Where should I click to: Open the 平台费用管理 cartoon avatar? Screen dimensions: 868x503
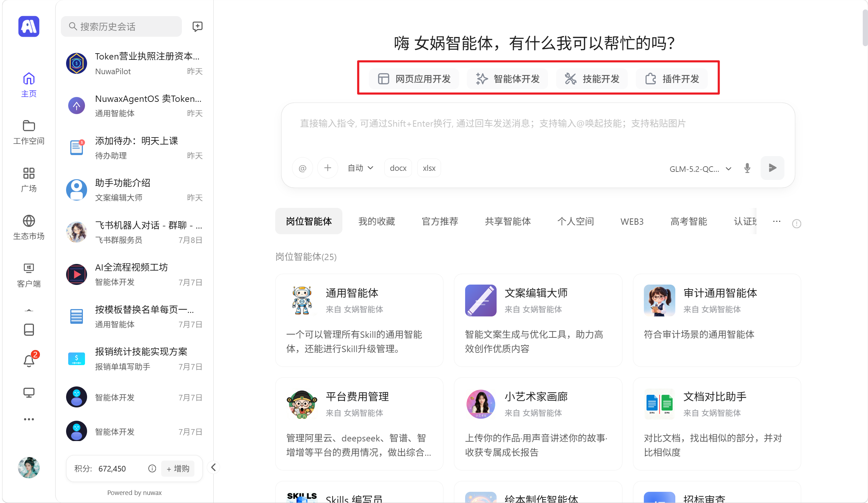(x=302, y=404)
